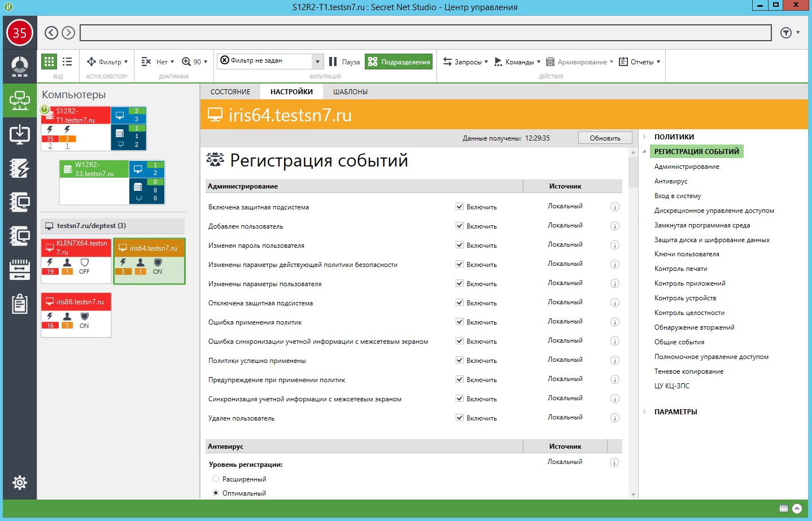Select the 'Расширенный' registration level
Image resolution: width=812 pixels, height=521 pixels.
(x=216, y=479)
